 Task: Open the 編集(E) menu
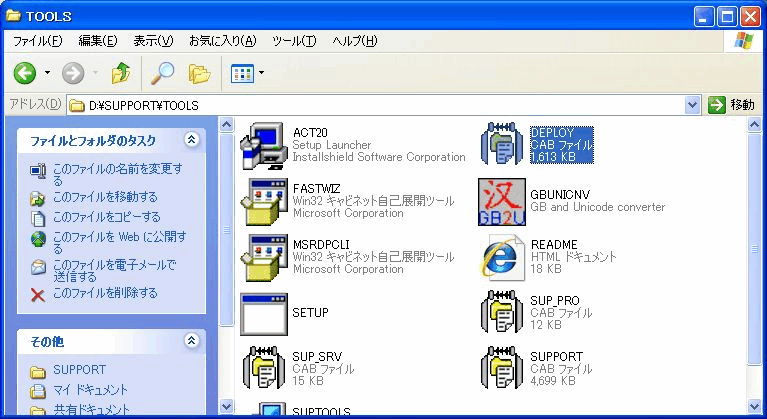point(98,41)
